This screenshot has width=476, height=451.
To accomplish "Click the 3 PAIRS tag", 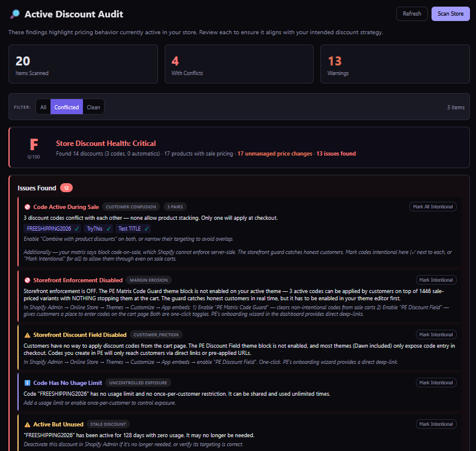I will [175, 207].
